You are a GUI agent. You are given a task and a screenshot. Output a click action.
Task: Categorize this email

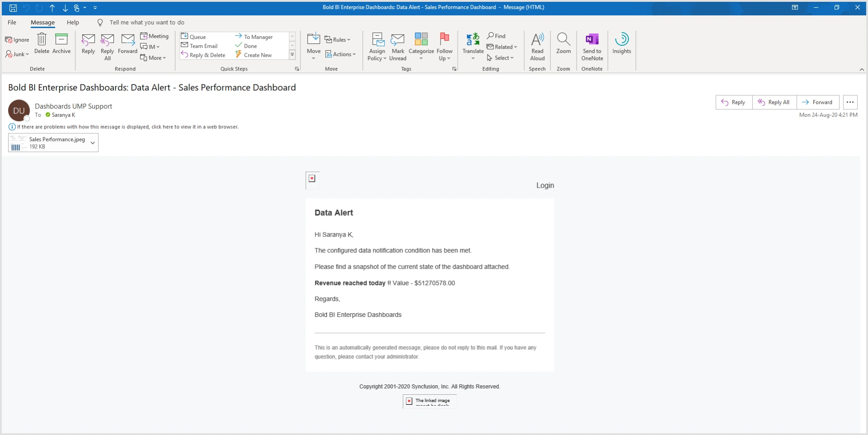pos(421,47)
